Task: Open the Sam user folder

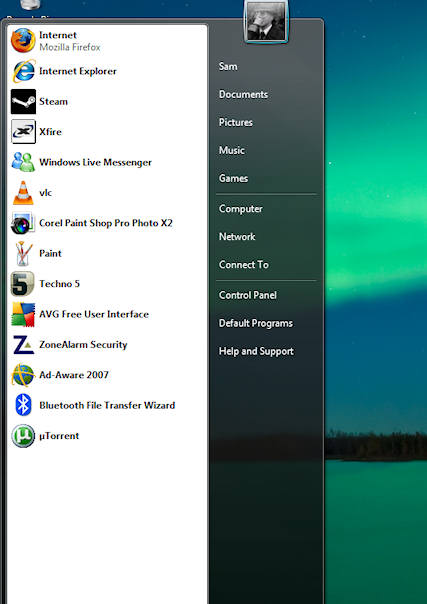Action: [x=228, y=66]
